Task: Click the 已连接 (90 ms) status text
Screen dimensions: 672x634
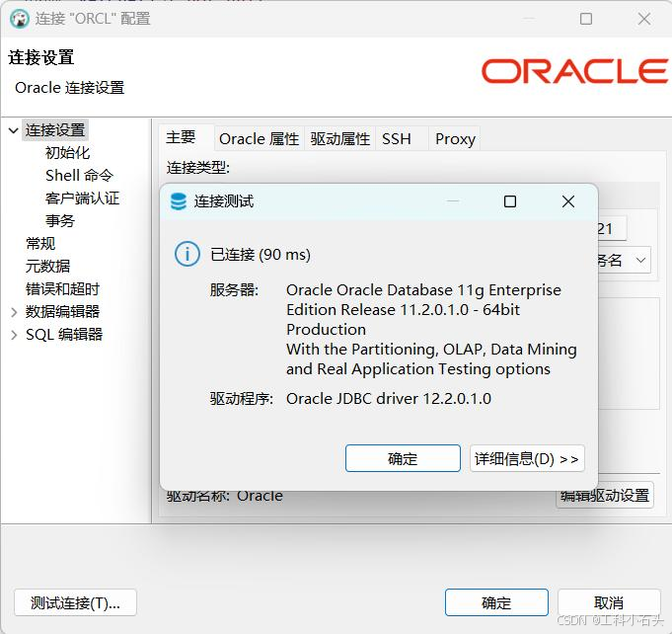Action: (261, 255)
